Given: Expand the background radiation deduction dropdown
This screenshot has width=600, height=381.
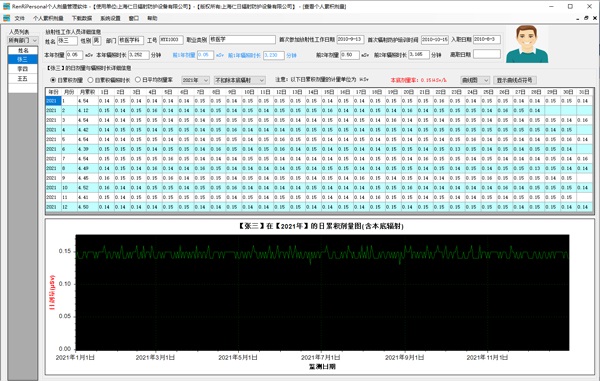Looking at the screenshot, I should coord(240,80).
